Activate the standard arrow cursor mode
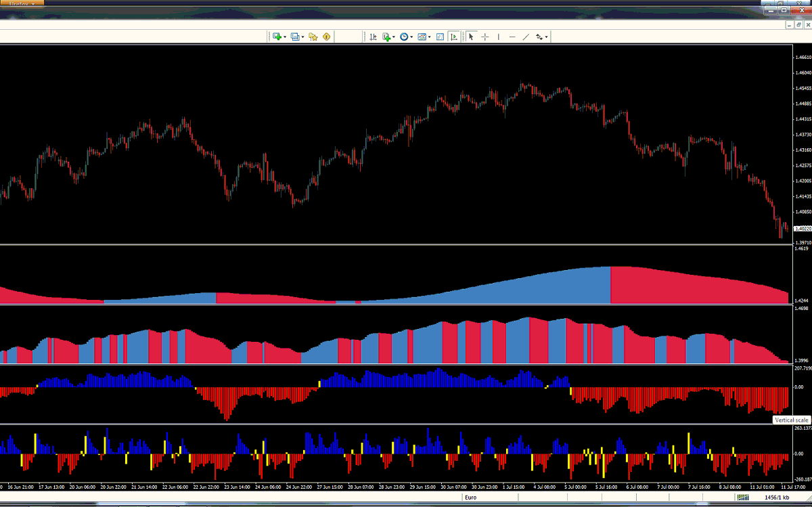This screenshot has width=812, height=507. point(471,37)
